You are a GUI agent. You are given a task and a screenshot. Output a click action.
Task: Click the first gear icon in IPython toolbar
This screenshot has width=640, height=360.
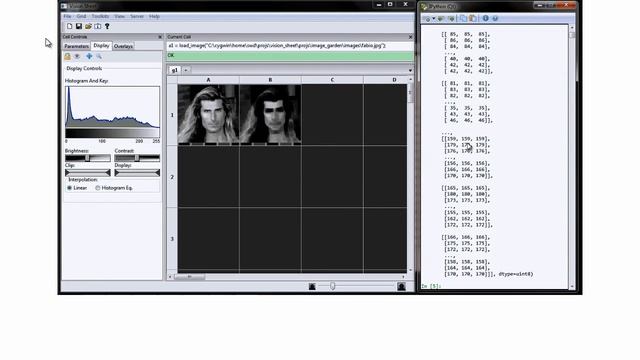coord(427,18)
